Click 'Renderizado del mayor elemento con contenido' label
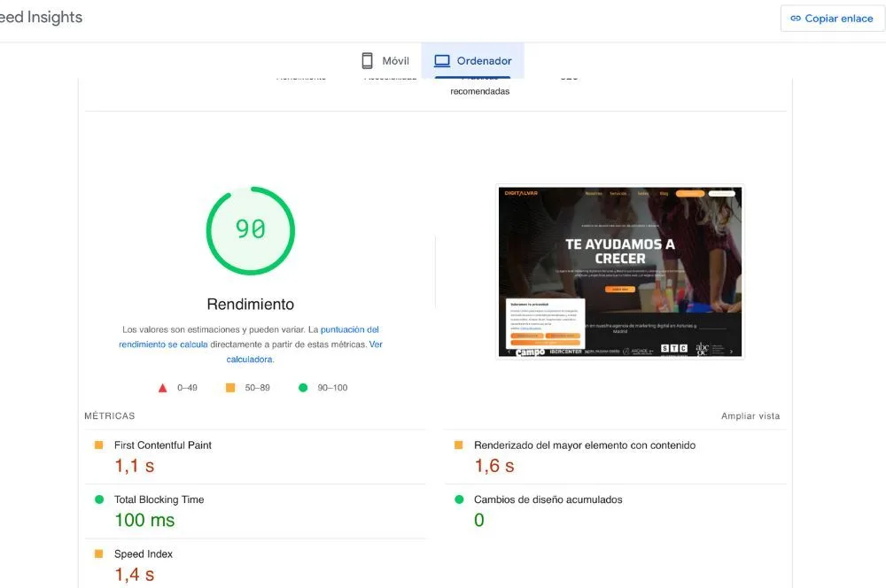886x588 pixels. [585, 445]
